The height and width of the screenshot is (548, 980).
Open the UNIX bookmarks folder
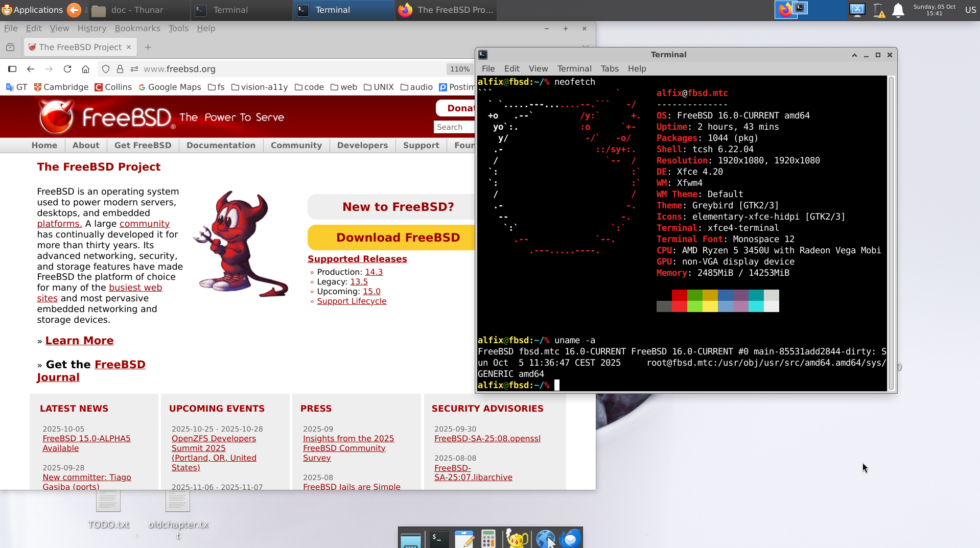tap(379, 87)
